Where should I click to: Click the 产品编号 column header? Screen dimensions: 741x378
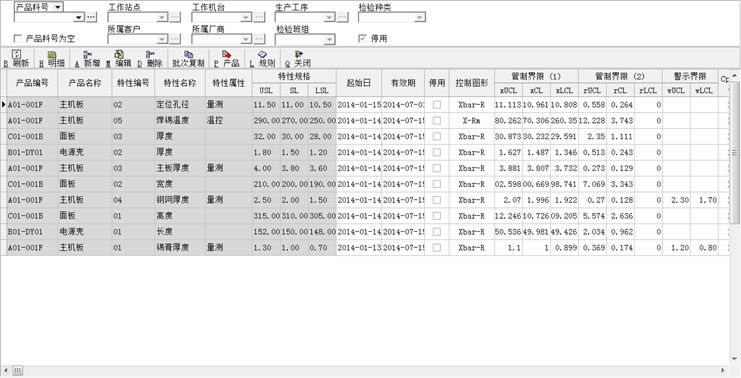coord(32,83)
